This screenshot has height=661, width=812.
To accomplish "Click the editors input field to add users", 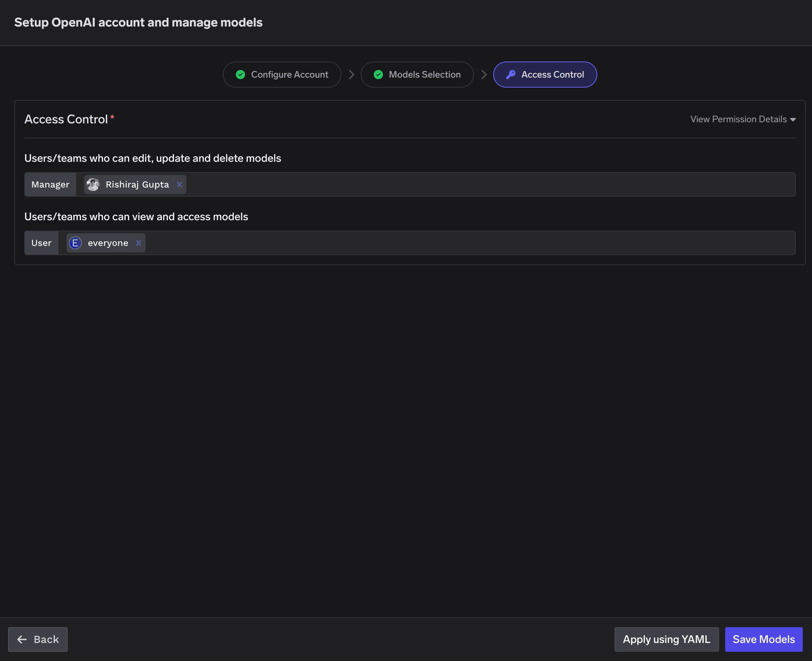I will point(461,184).
